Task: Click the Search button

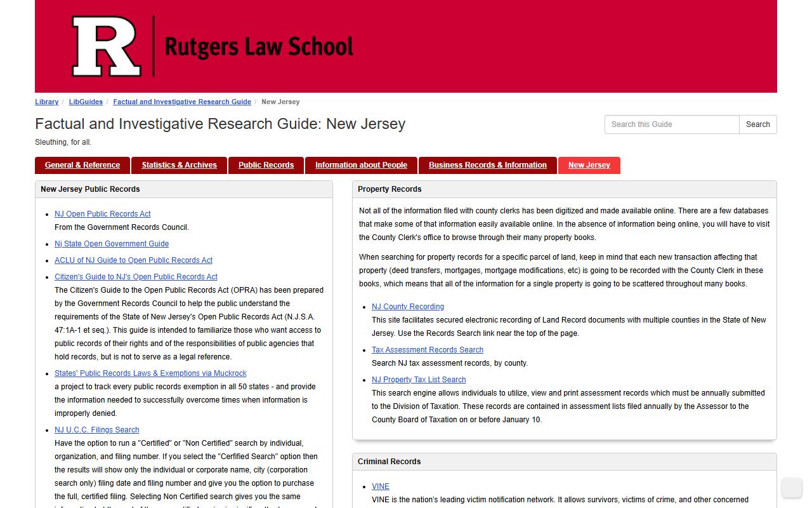Action: tap(757, 124)
